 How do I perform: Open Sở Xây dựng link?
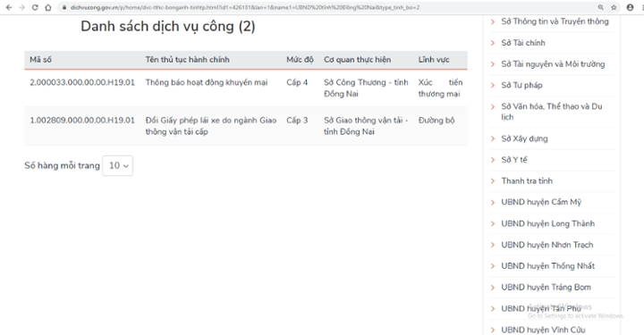[x=524, y=138]
